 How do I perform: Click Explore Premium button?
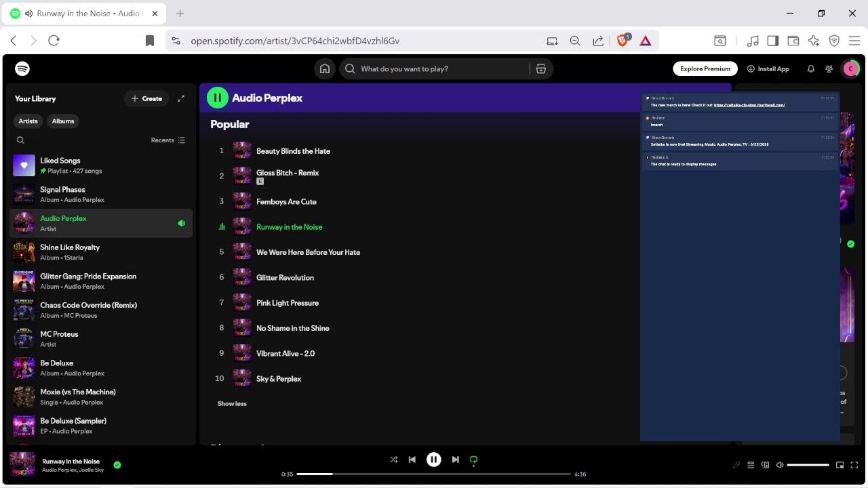[x=705, y=68]
